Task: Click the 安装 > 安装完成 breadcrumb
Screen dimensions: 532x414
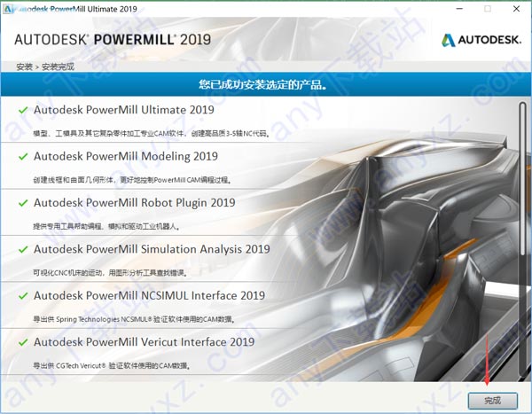Action: 44,66
